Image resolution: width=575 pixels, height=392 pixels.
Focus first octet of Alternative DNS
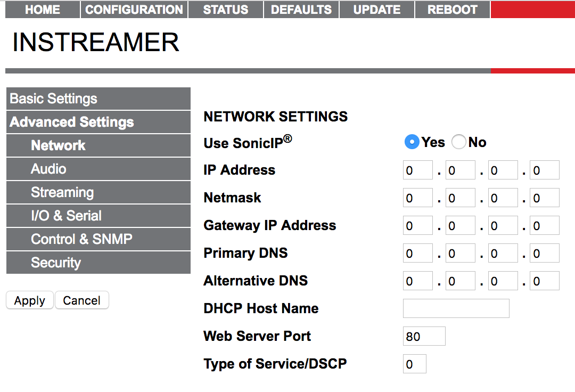pyautogui.click(x=418, y=281)
